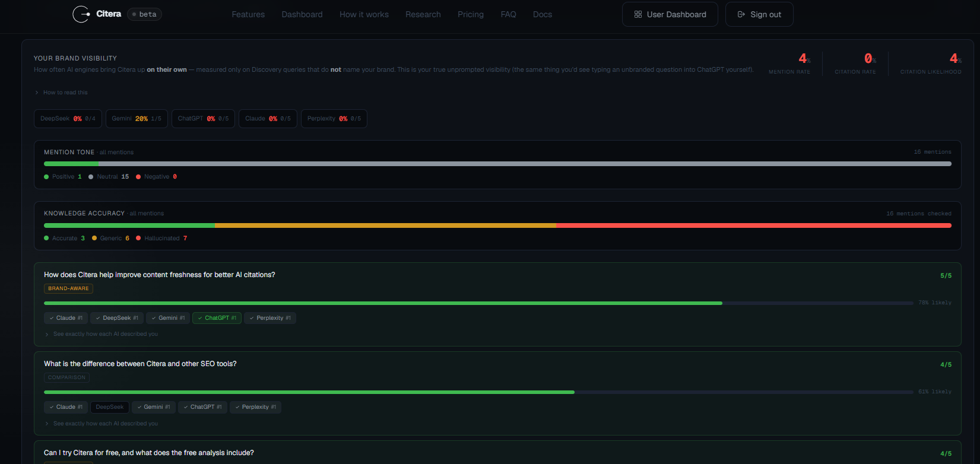This screenshot has height=464, width=980.
Task: Click Gemini #1 chip under content freshness question
Action: (168, 318)
